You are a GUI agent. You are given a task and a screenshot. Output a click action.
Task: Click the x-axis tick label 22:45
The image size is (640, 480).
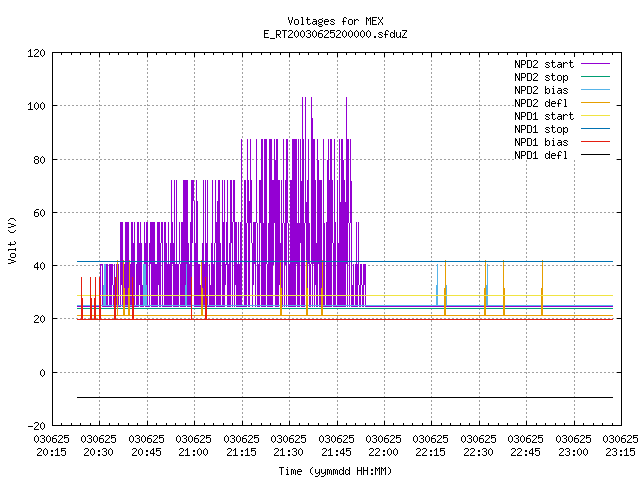pos(526,452)
